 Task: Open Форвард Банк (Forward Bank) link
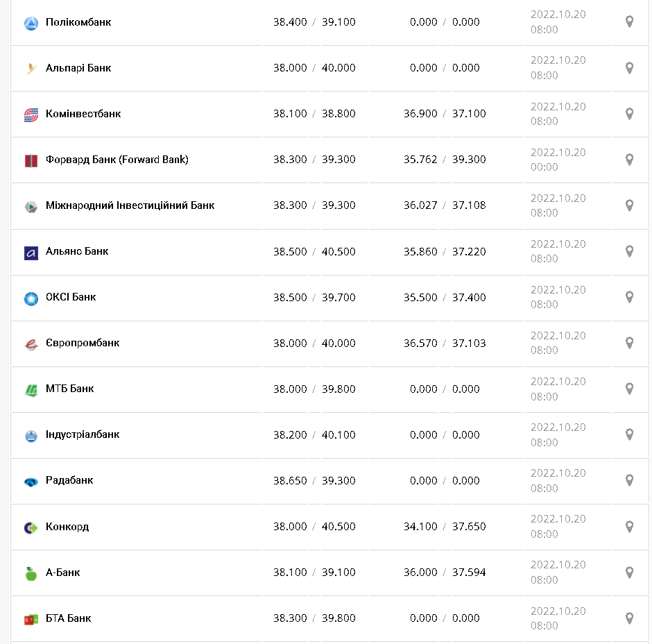[117, 160]
